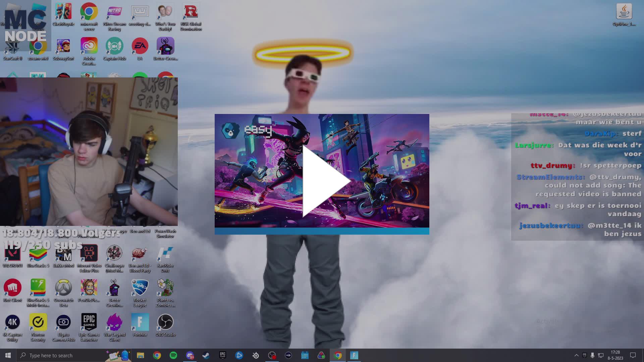
Task: Launch OBS Studio from the desktop
Action: pos(165,321)
